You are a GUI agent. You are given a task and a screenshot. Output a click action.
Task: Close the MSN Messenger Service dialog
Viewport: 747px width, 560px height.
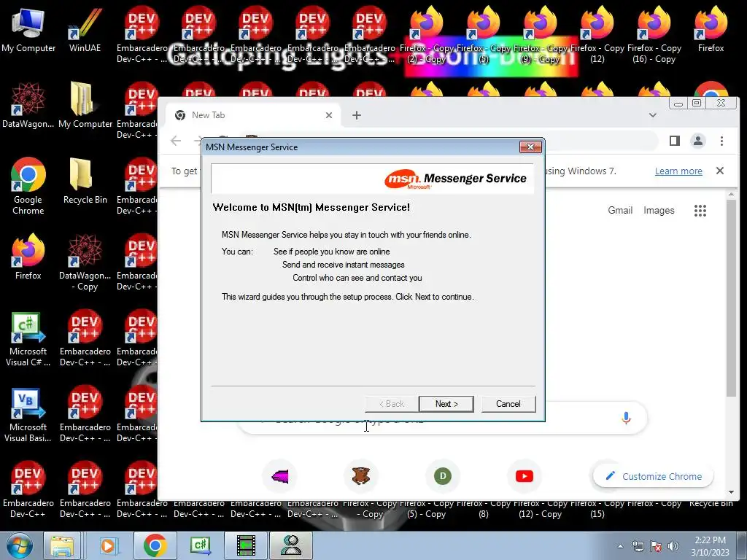tap(530, 147)
